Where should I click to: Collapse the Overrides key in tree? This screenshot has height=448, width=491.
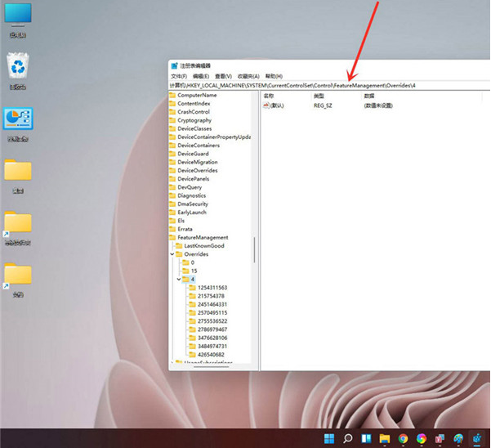pos(172,254)
